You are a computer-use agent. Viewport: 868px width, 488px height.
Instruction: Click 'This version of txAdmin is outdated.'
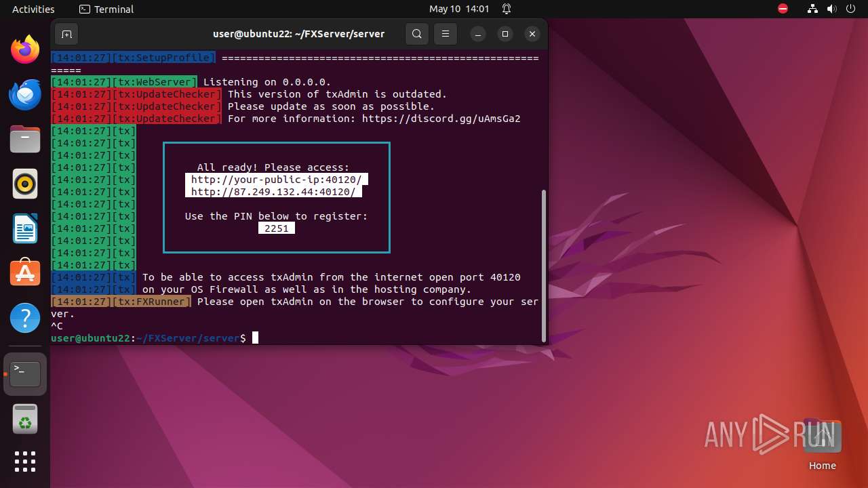(x=338, y=94)
